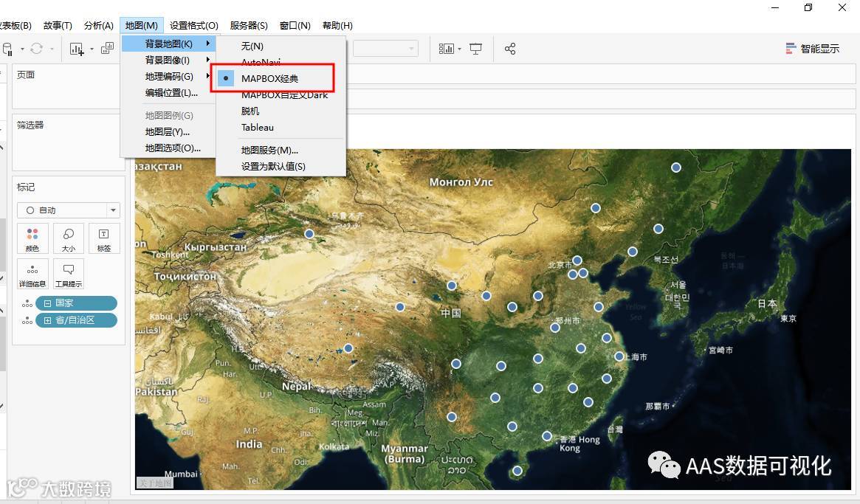The width and height of the screenshot is (860, 504).
Task: Expand the 背景图像(I) submenu
Action: (168, 60)
